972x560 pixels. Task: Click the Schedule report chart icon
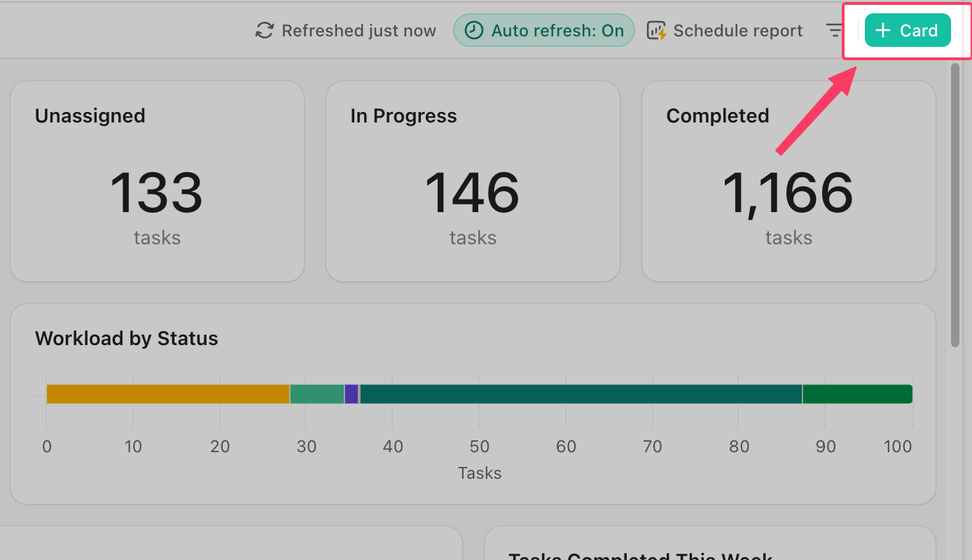click(656, 31)
